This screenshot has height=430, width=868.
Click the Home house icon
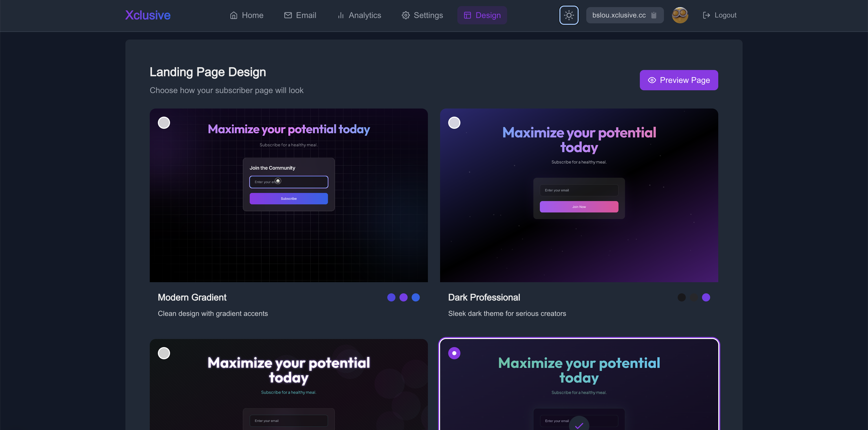pyautogui.click(x=233, y=15)
